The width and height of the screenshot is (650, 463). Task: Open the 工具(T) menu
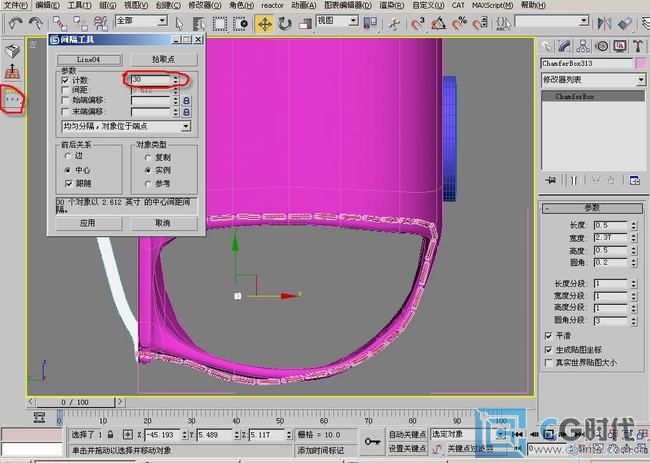click(x=79, y=5)
